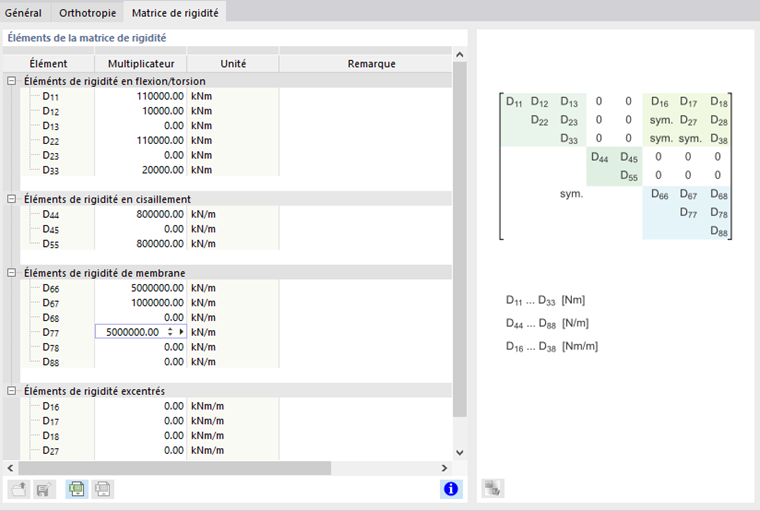Click the vertical scrollbar thumb of the table
The height and width of the screenshot is (511, 760).
pyautogui.click(x=459, y=239)
